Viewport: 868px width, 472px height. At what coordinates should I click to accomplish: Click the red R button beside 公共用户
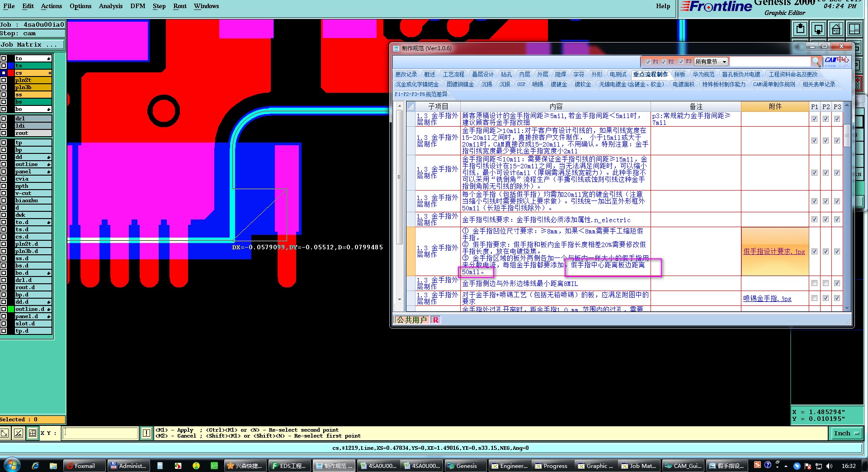(436, 320)
